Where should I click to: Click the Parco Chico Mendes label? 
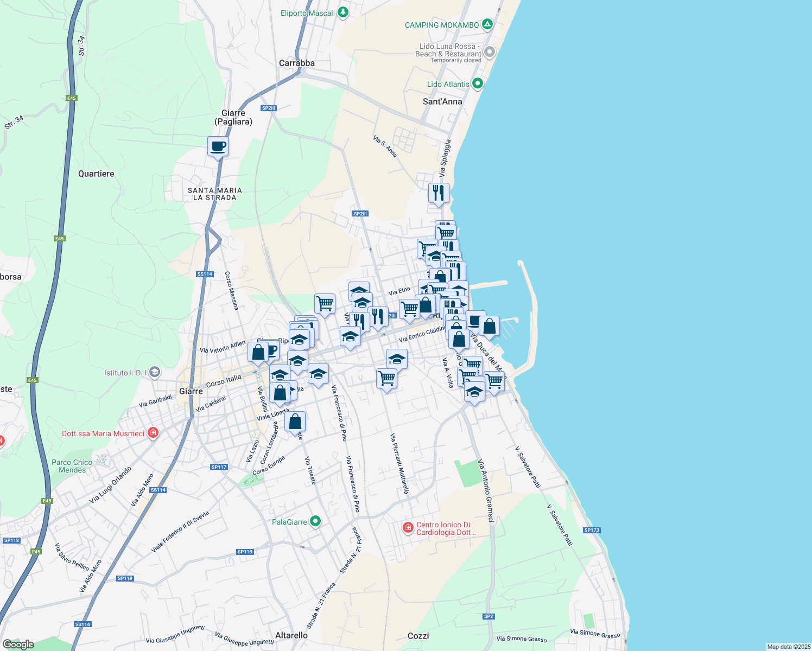(72, 466)
